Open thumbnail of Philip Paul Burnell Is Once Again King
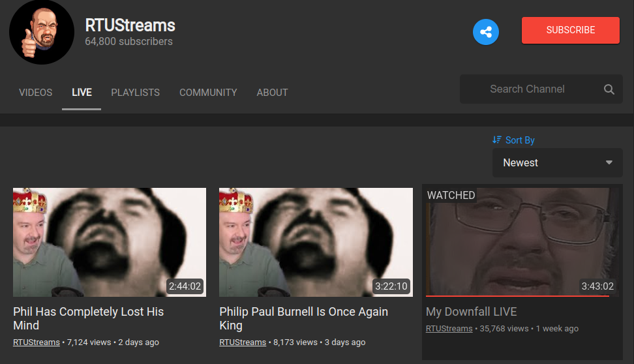 tap(316, 242)
